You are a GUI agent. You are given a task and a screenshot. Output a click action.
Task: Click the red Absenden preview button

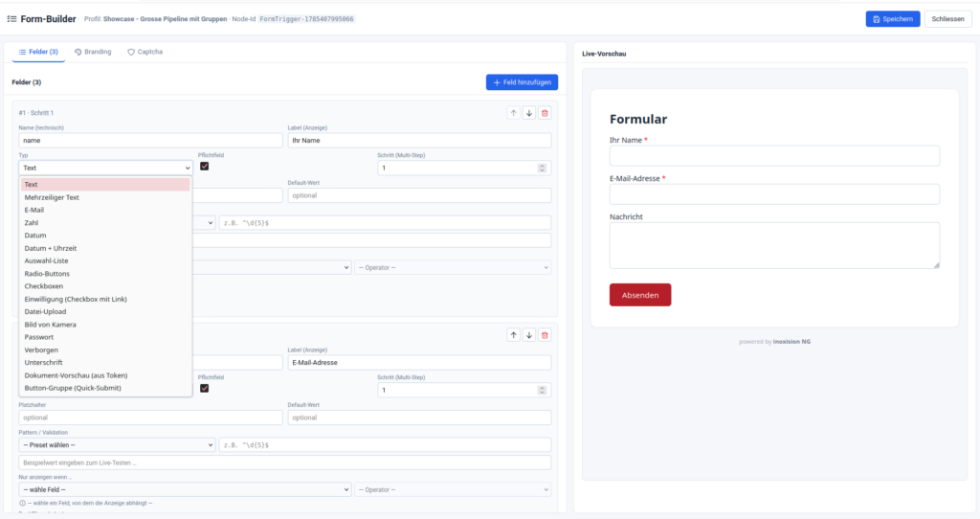(640, 295)
